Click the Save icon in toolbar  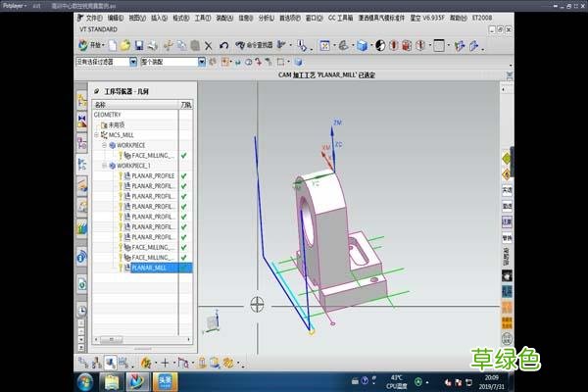pos(139,45)
